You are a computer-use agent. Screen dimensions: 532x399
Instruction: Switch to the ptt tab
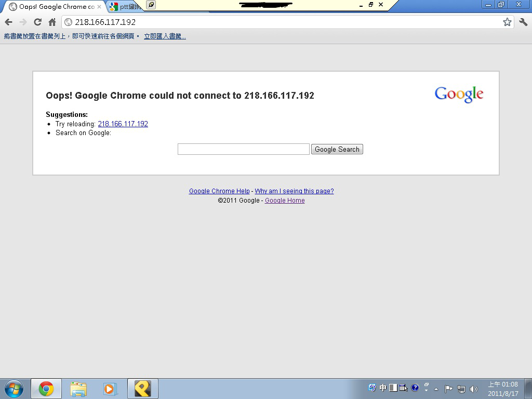(125, 6)
